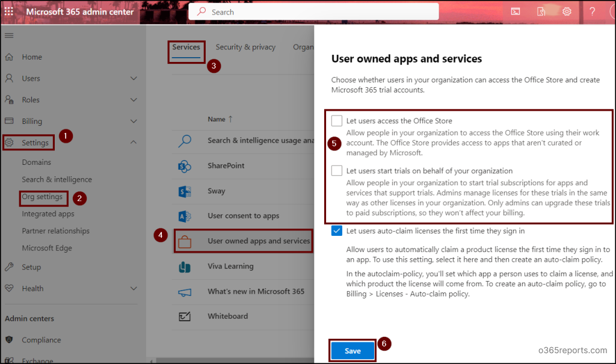This screenshot has height=364, width=616.
Task: Expand the Roles menu chevron
Action: click(134, 100)
